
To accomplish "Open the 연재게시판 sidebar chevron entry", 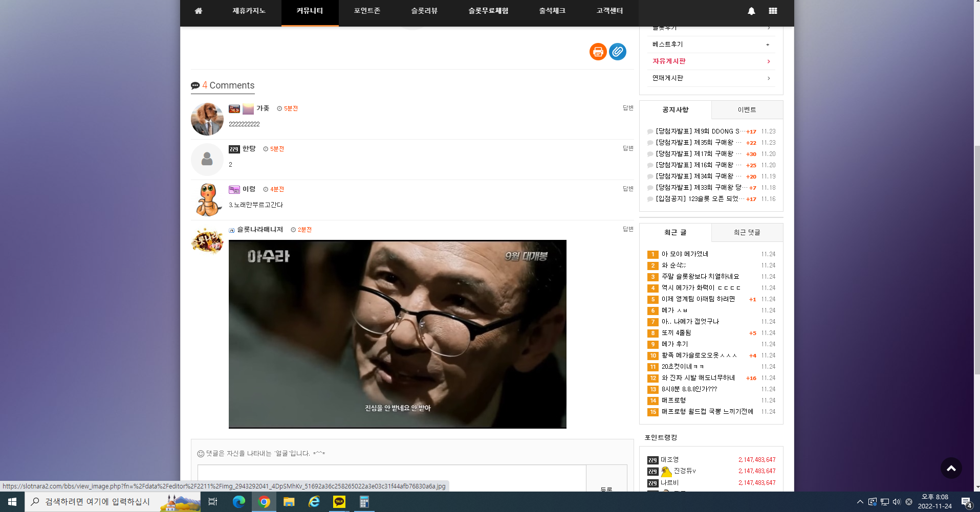I will tap(711, 78).
